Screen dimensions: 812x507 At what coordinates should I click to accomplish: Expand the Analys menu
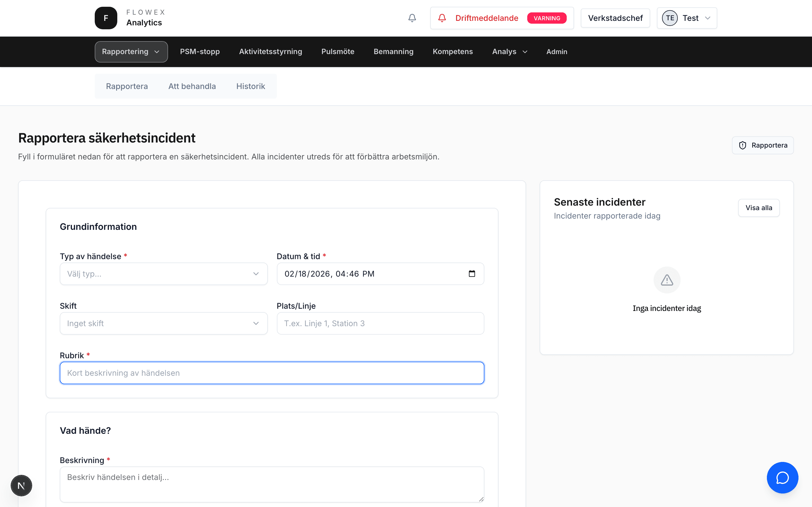click(509, 52)
